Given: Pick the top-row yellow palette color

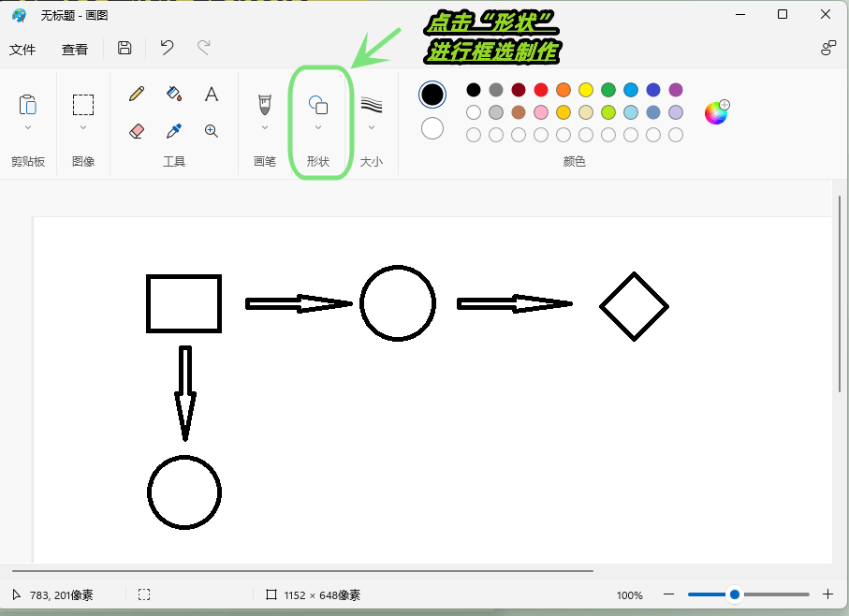Looking at the screenshot, I should 586,90.
